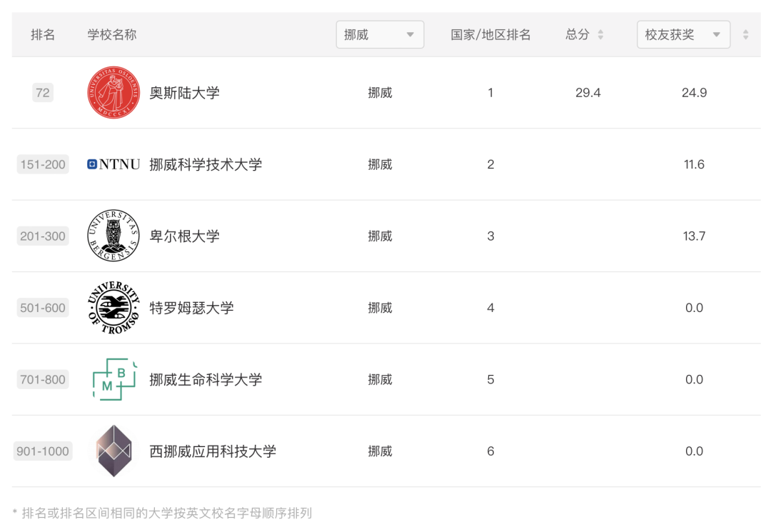This screenshot has height=532, width=771.
Task: Click the University of Bergen owl logo
Action: [114, 236]
